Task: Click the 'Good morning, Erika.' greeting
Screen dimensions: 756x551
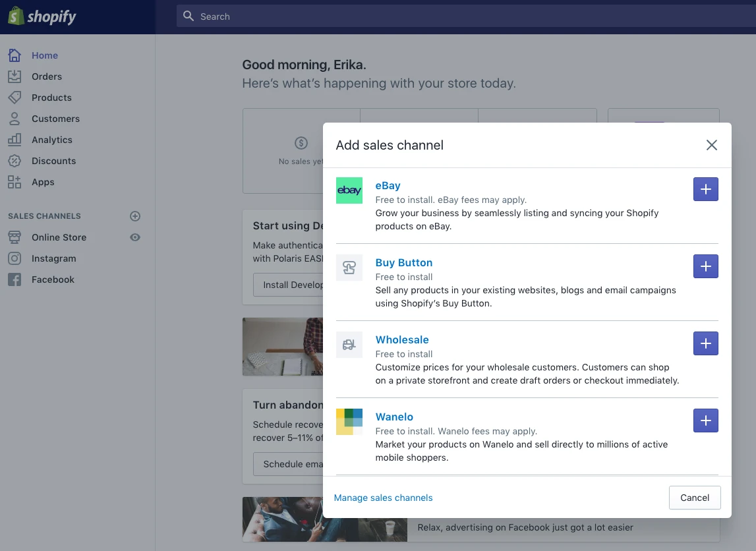Action: coord(305,65)
